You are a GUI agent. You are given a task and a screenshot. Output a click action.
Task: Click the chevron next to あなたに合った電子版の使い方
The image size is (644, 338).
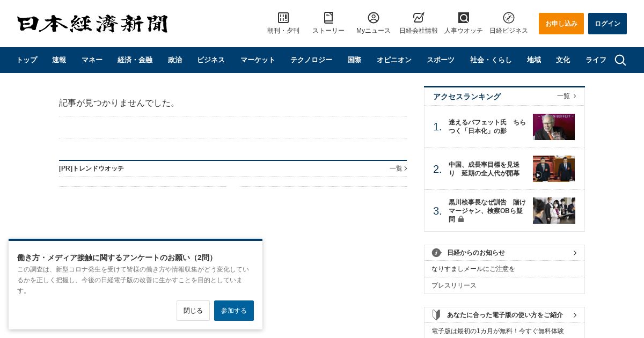575,315
